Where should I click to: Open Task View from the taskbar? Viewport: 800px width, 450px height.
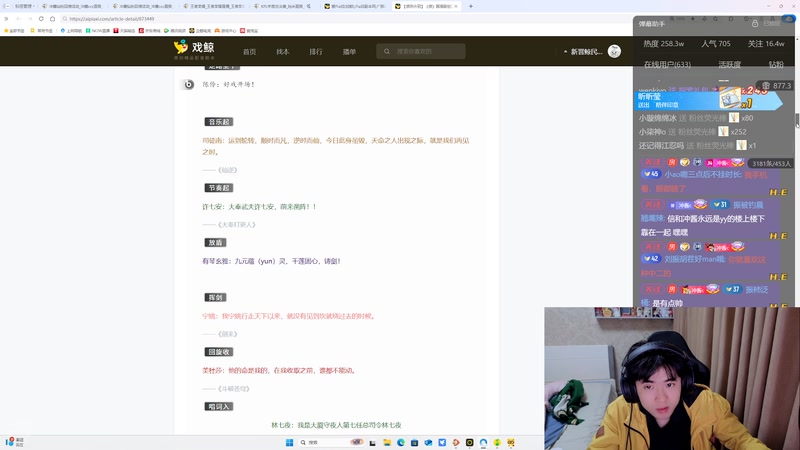click(372, 442)
